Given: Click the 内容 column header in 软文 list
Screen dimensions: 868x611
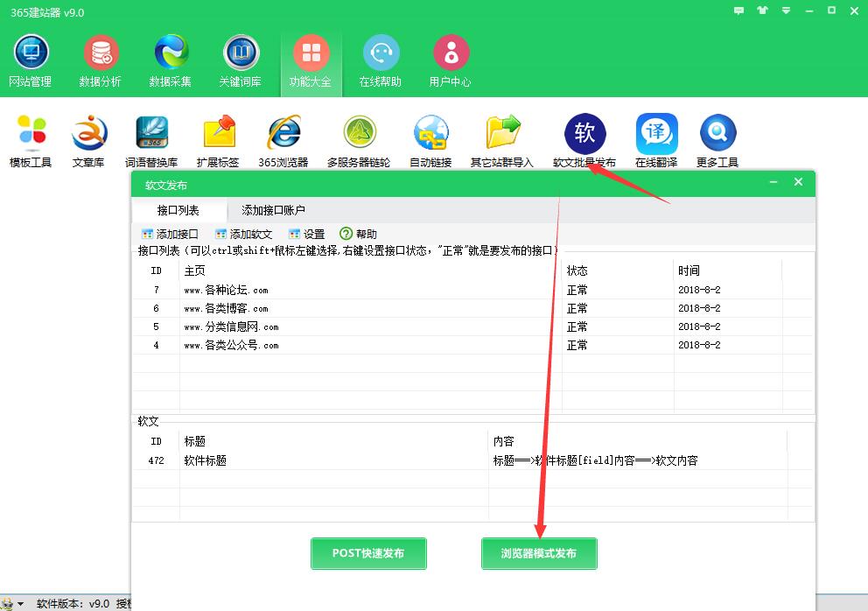Looking at the screenshot, I should click(504, 441).
